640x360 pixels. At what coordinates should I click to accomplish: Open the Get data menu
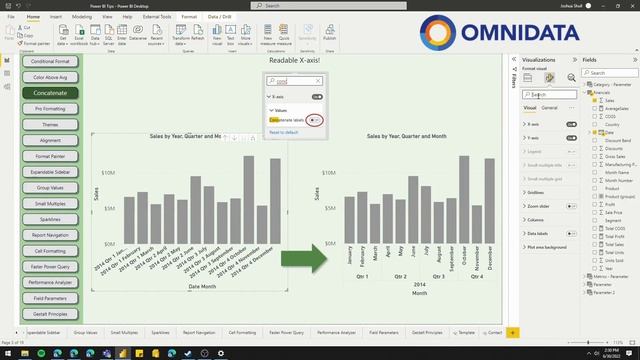63,35
